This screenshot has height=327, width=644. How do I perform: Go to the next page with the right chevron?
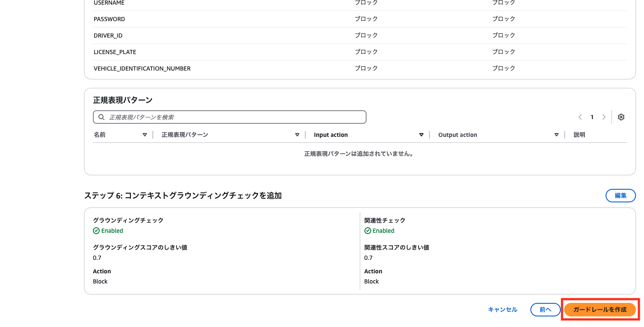[604, 117]
